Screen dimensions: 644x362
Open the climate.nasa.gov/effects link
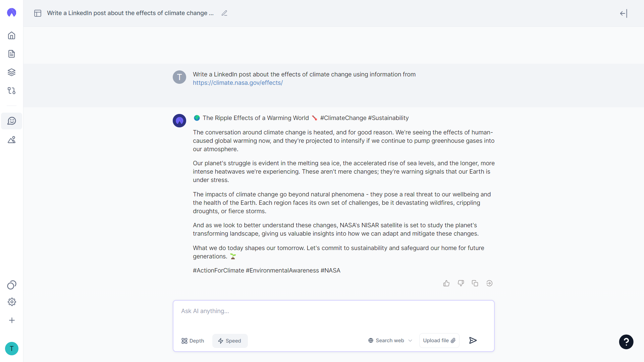tap(238, 83)
